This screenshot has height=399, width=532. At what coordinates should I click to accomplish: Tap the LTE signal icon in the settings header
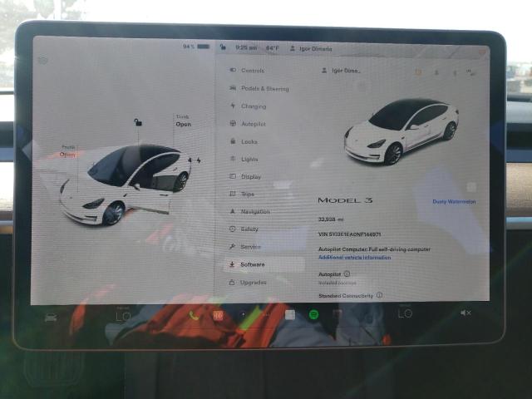point(471,72)
